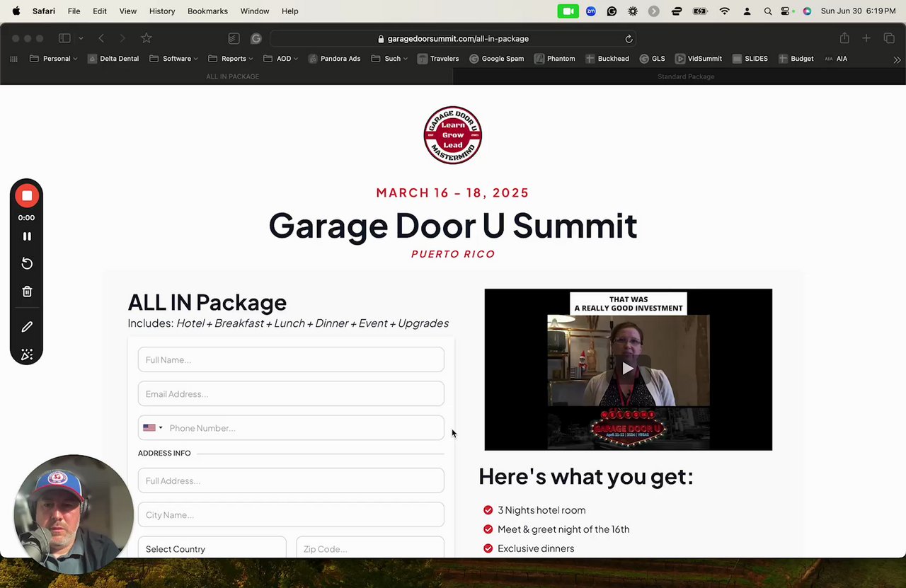Play the testimonial video
The width and height of the screenshot is (906, 588).
[628, 369]
